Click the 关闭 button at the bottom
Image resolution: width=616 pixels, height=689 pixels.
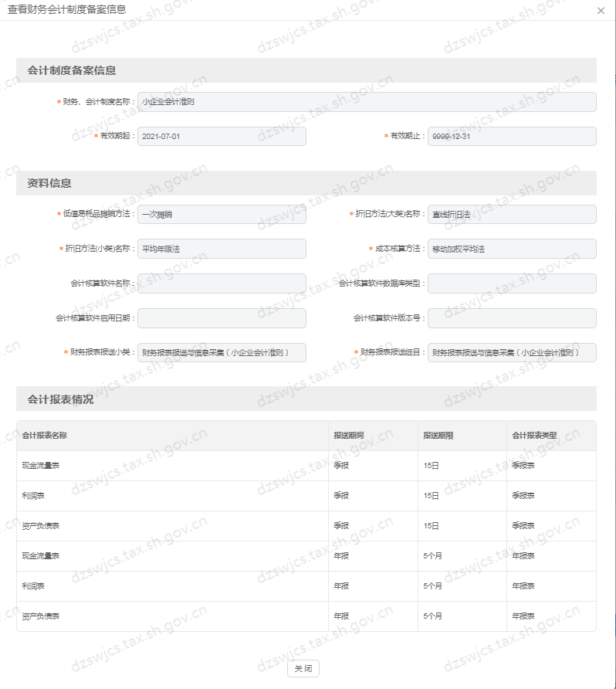click(303, 669)
